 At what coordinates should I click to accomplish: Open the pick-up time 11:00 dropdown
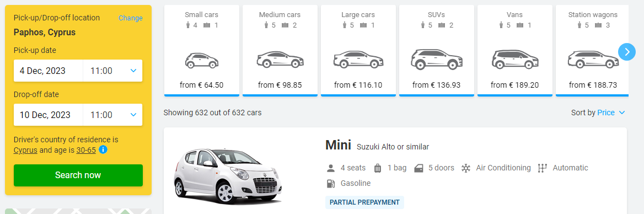(113, 71)
